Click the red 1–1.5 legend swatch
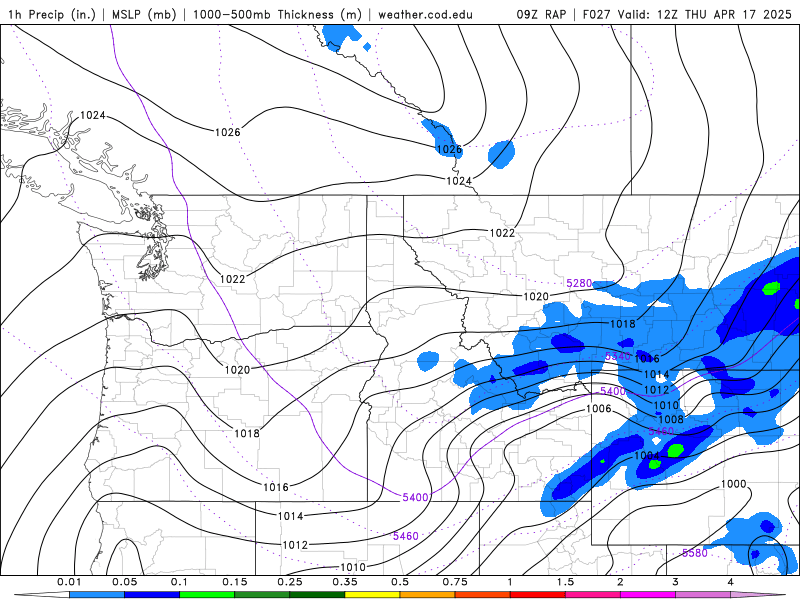 point(538,595)
